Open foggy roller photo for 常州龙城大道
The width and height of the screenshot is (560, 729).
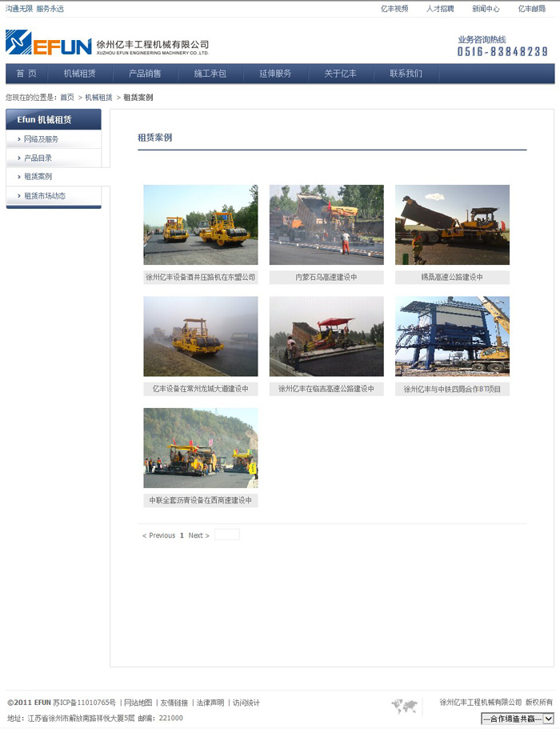point(200,336)
